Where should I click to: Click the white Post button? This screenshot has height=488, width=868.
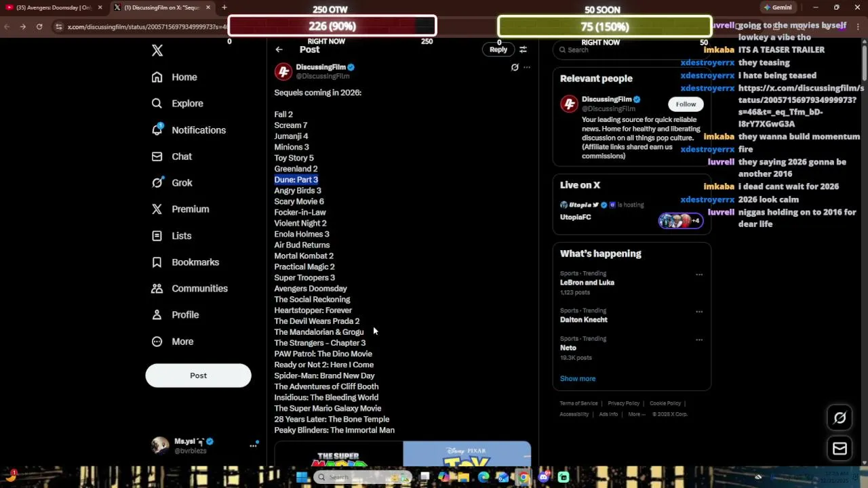coord(198,375)
